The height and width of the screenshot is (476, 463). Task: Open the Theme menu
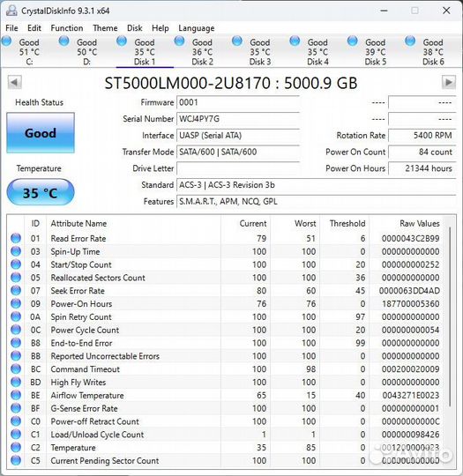(105, 28)
